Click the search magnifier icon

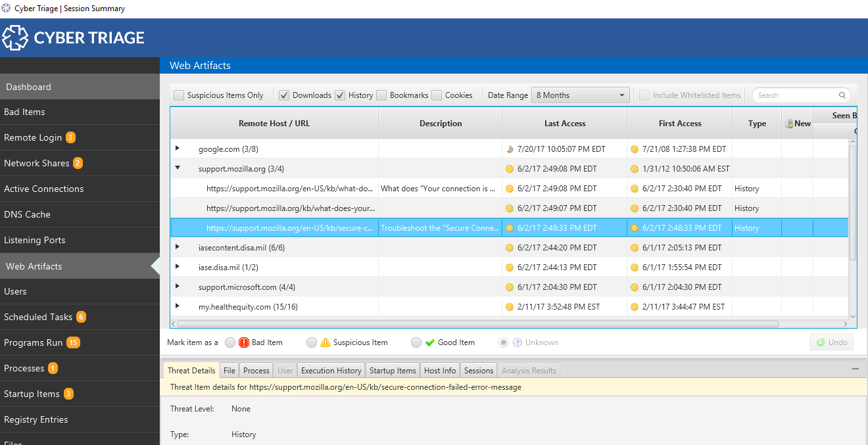[842, 95]
